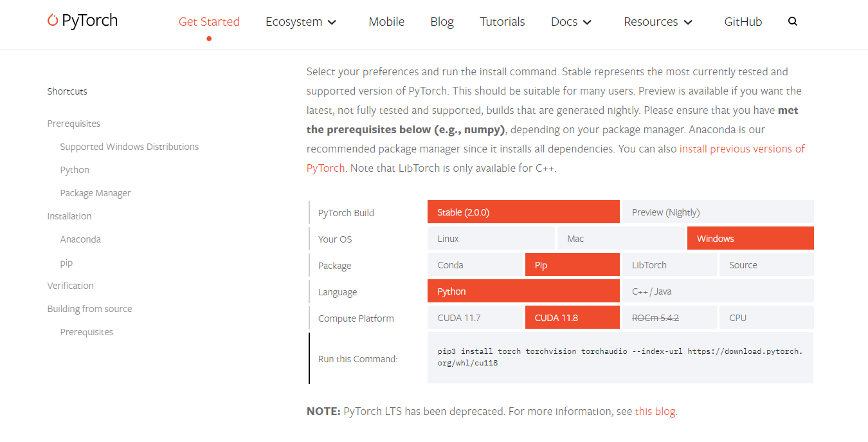Image resolution: width=868 pixels, height=442 pixels.
Task: Open the Get Started page
Action: point(209,21)
